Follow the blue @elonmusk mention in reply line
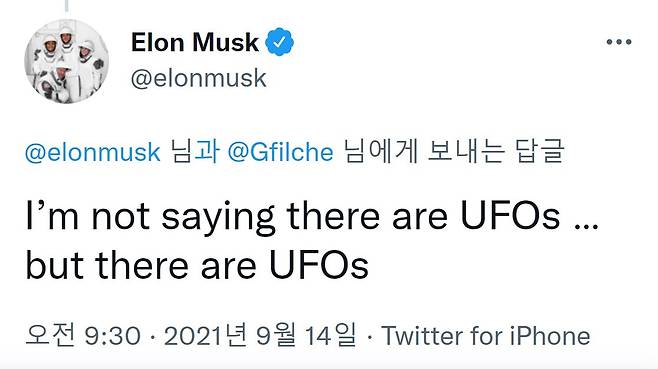Viewport: 658px width, 369px height. tap(93, 152)
